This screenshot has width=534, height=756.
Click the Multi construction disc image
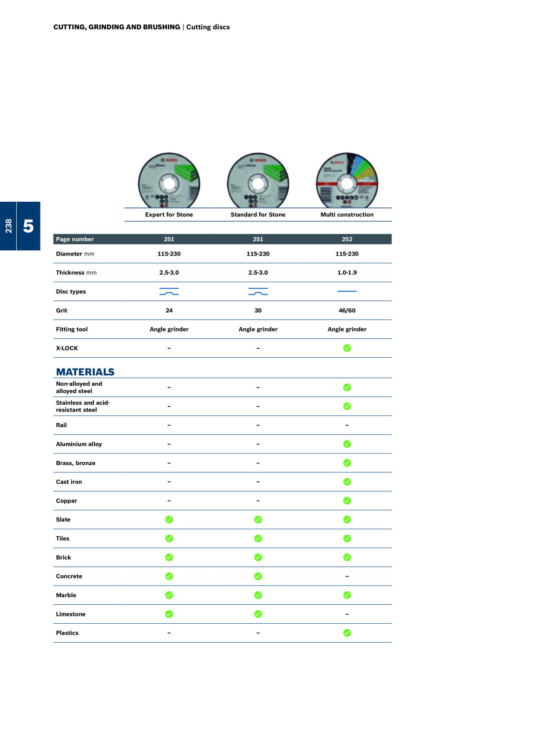(x=347, y=180)
